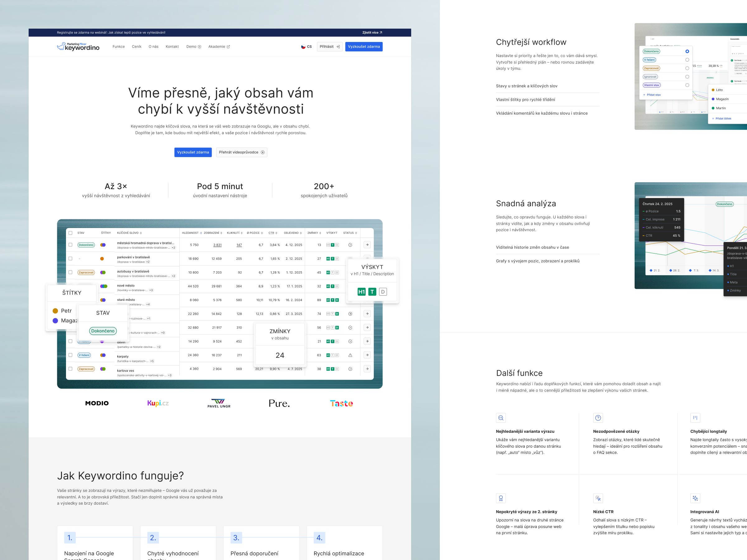
Task: Open the 'Funkce' menu item
Action: (x=119, y=47)
